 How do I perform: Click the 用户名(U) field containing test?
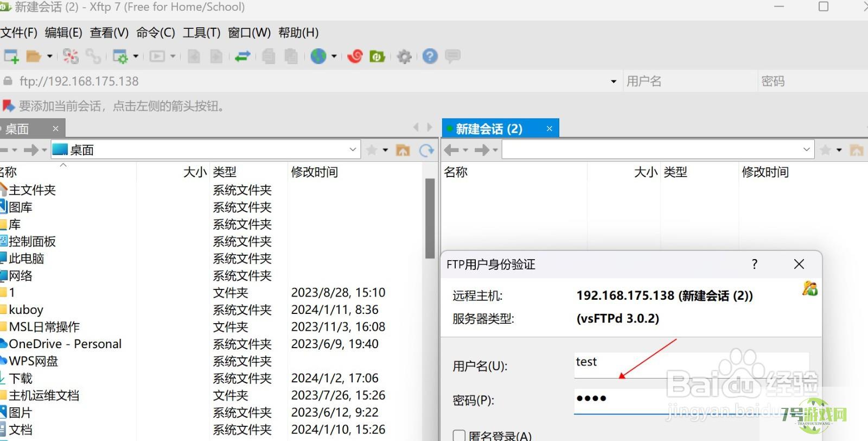point(692,364)
